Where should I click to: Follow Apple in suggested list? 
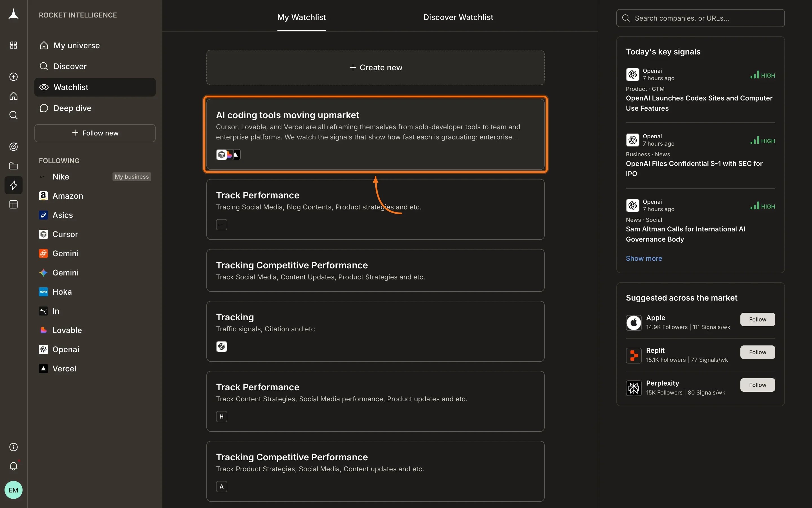(x=757, y=319)
